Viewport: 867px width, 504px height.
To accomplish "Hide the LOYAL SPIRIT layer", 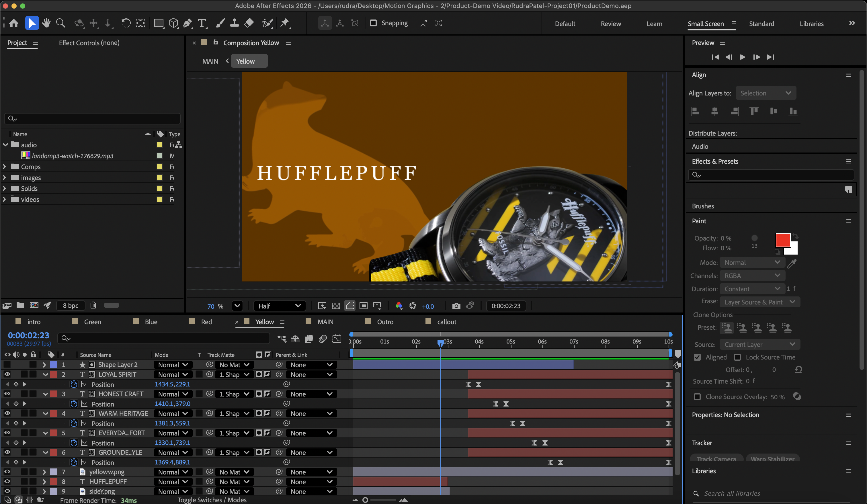I will pos(7,374).
